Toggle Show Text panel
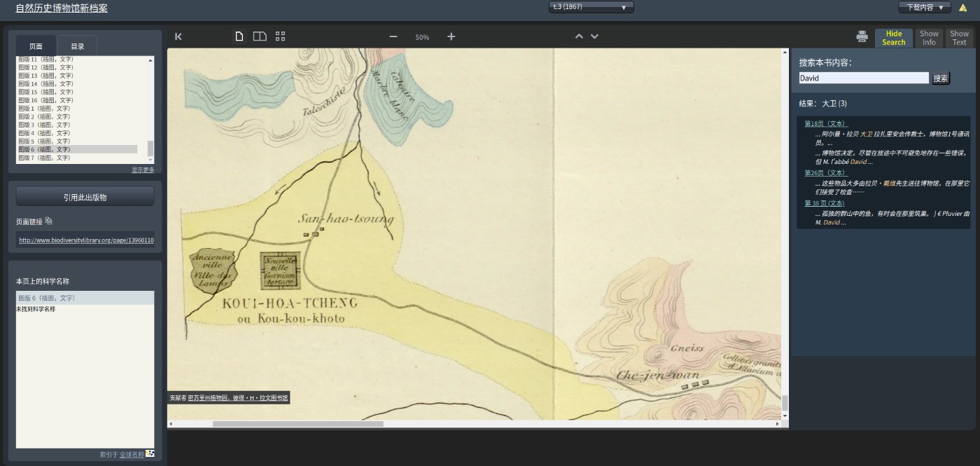980x466 pixels. [959, 38]
